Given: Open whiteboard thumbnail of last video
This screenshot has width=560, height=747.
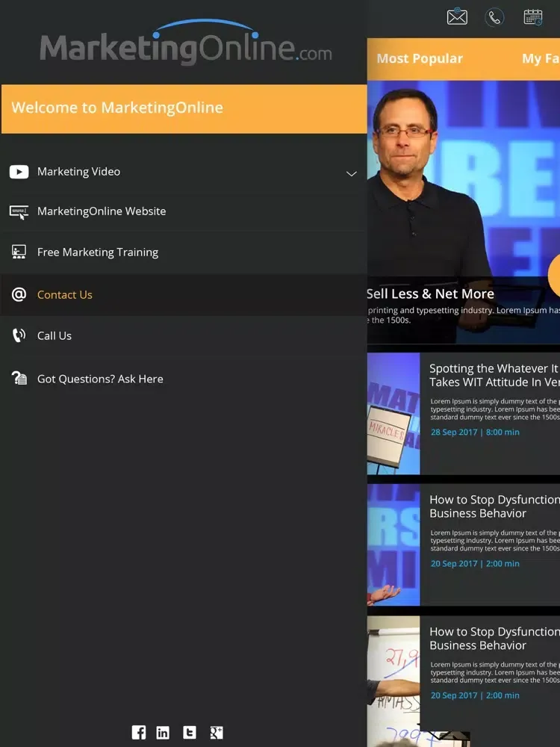Looking at the screenshot, I should (x=393, y=681).
